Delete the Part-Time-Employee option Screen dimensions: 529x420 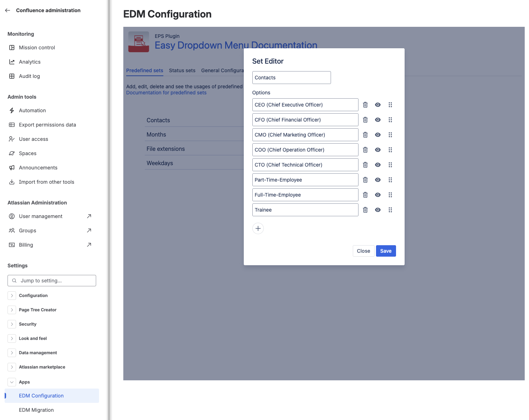pyautogui.click(x=365, y=180)
